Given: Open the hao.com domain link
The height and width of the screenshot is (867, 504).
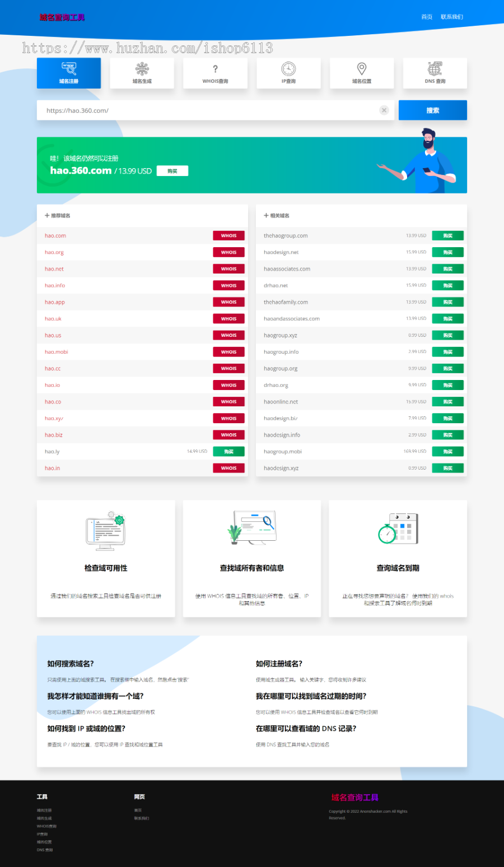Looking at the screenshot, I should [x=55, y=236].
